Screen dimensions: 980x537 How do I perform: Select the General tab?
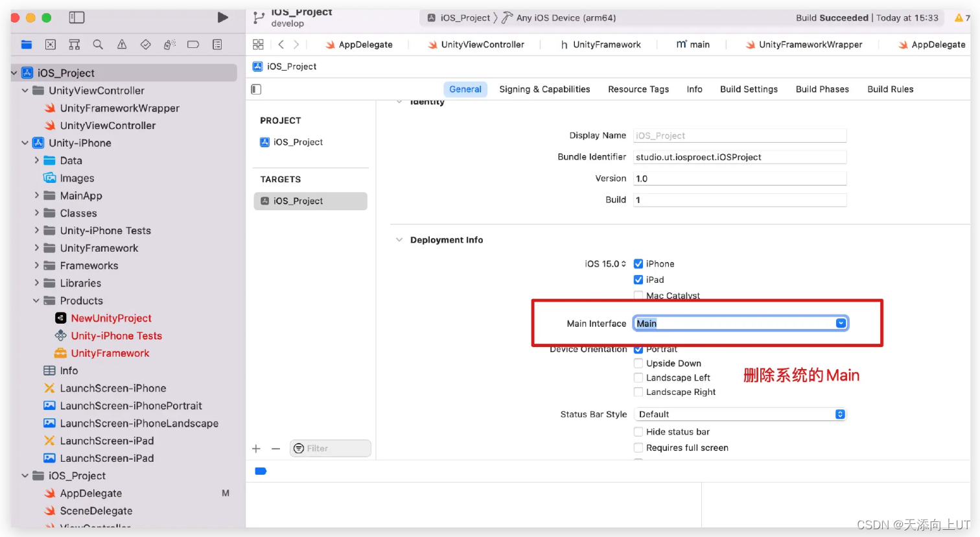(x=465, y=89)
